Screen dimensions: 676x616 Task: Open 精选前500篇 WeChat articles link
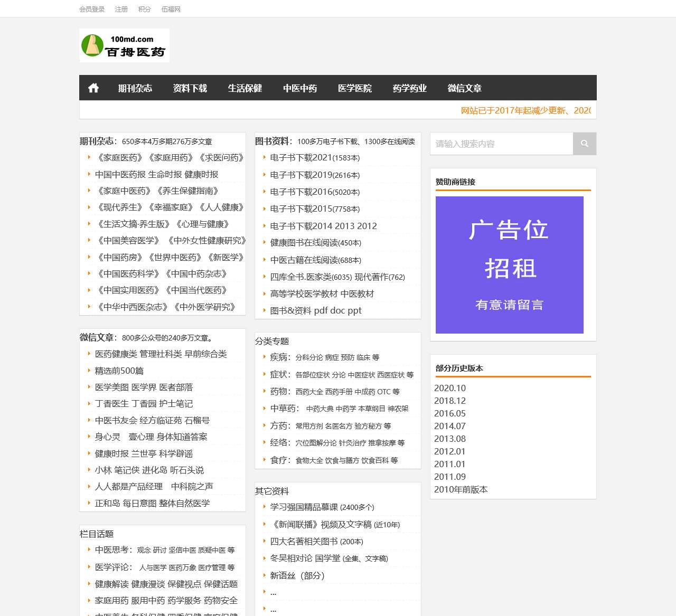pyautogui.click(x=119, y=371)
